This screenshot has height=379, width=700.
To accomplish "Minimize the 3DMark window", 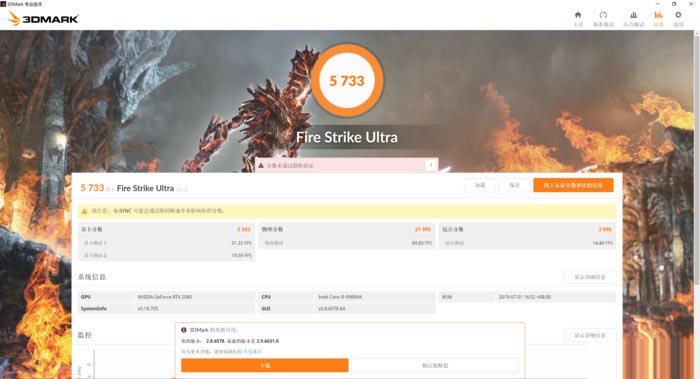I will (657, 4).
